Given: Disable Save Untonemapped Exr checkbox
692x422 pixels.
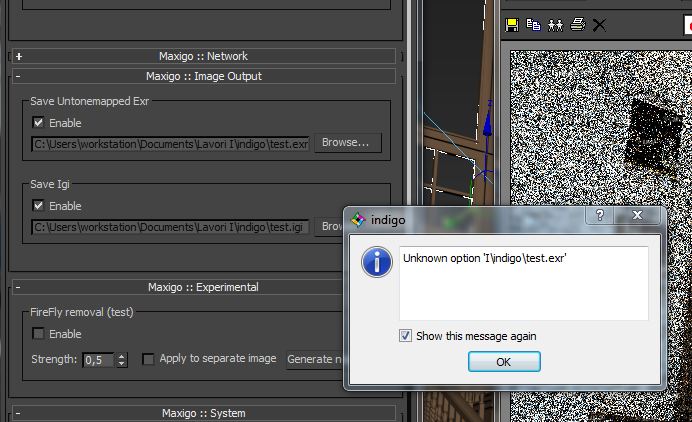Looking at the screenshot, I should point(38,123).
